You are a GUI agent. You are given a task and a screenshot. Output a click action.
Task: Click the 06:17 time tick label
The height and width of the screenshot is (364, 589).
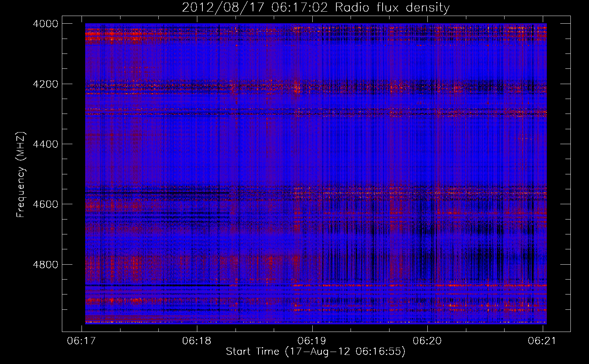(82, 341)
